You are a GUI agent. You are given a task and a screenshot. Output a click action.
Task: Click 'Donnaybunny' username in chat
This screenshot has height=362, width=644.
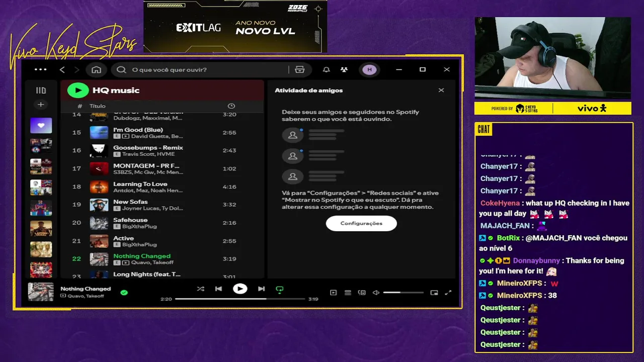click(x=536, y=260)
